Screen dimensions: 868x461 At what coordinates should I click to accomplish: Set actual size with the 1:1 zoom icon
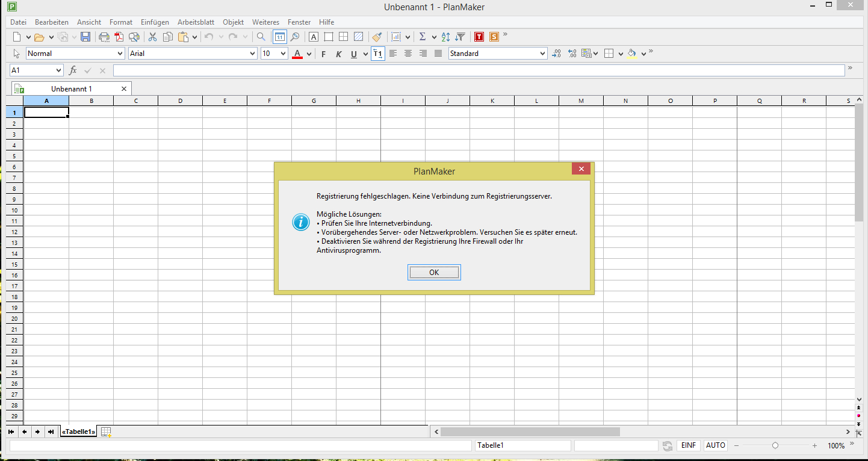[280, 37]
